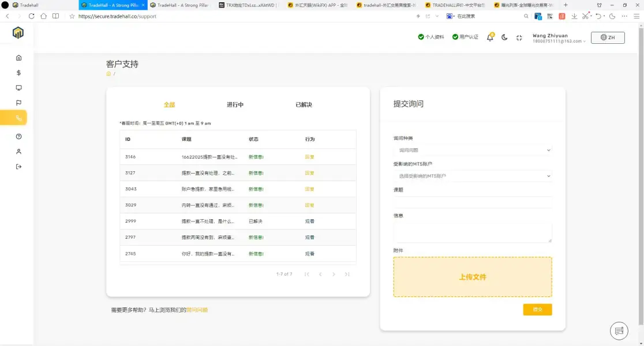Image resolution: width=644 pixels, height=346 pixels.
Task: Switch to the 已解决 ticket tab
Action: pos(302,104)
